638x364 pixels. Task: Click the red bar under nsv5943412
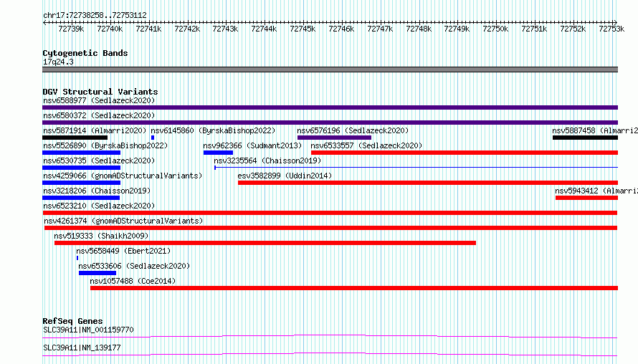586,198
